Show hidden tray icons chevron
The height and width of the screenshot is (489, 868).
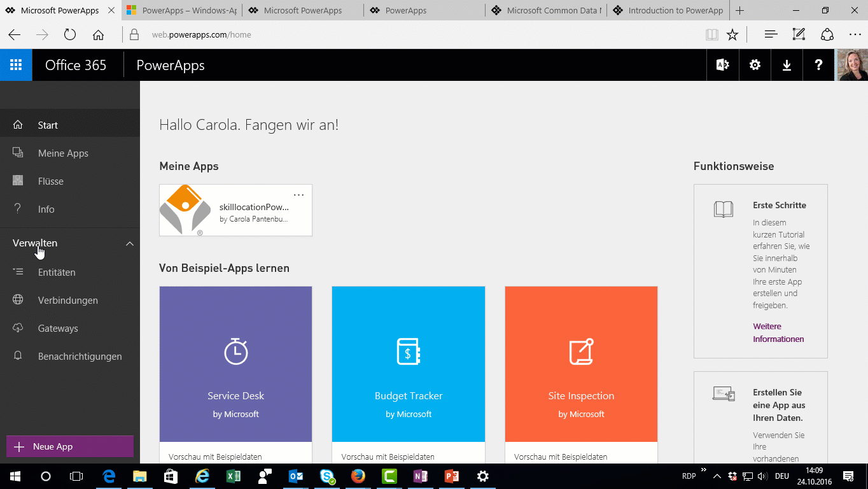717,476
